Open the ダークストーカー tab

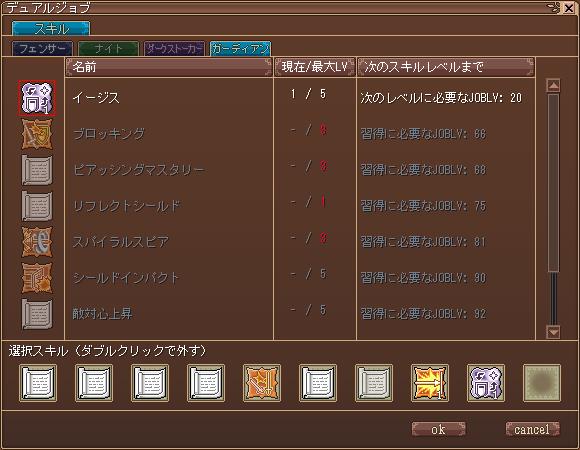click(174, 48)
